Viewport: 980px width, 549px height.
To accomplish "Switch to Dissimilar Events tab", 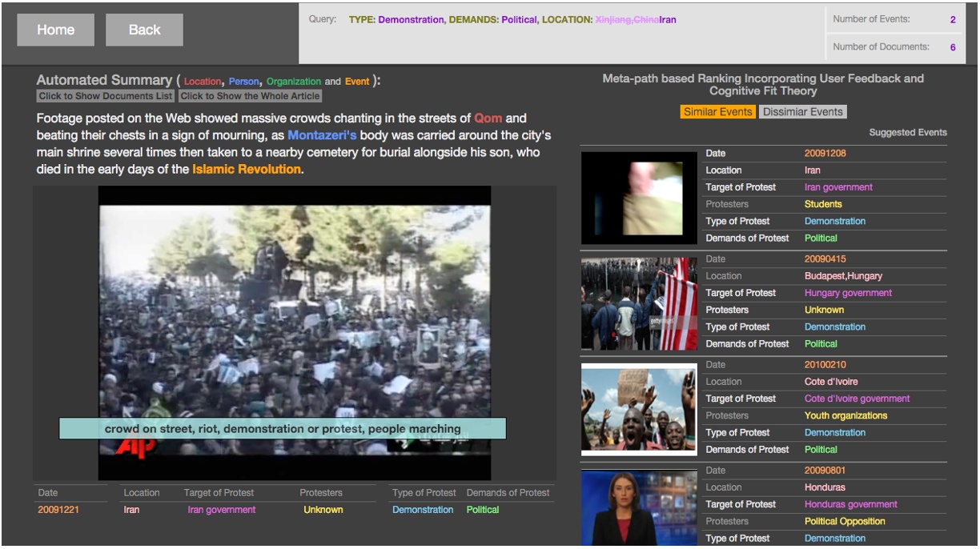I will point(802,112).
